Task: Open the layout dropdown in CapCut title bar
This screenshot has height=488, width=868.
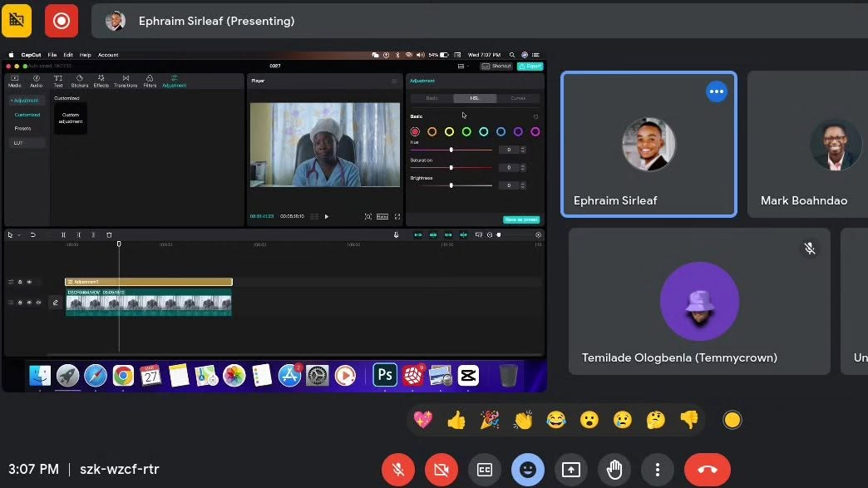Action: coord(463,67)
